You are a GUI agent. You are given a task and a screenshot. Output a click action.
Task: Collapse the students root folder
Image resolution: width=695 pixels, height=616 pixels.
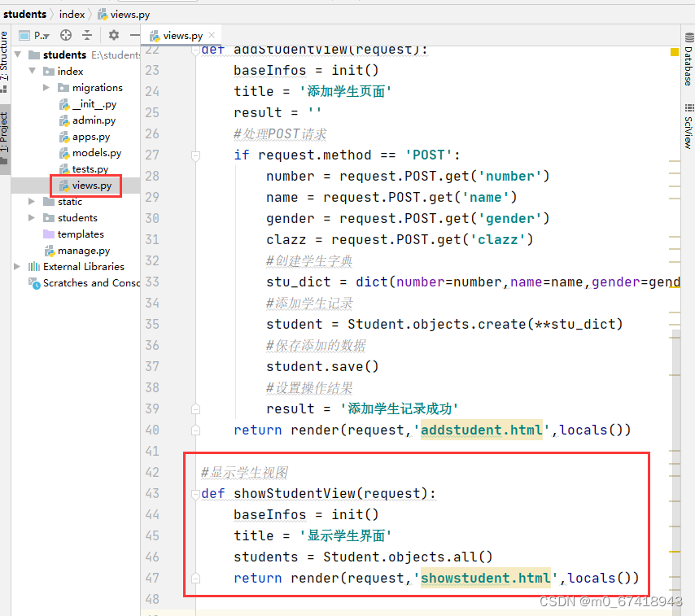click(18, 55)
